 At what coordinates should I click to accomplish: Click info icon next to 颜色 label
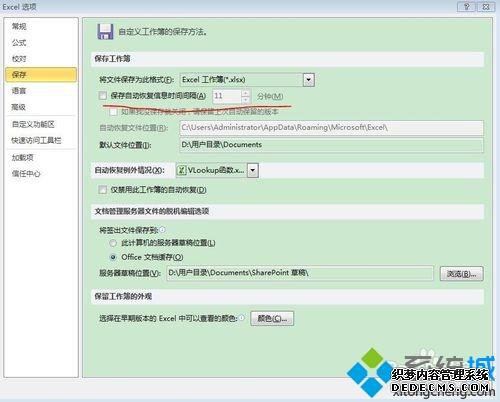coord(242,318)
